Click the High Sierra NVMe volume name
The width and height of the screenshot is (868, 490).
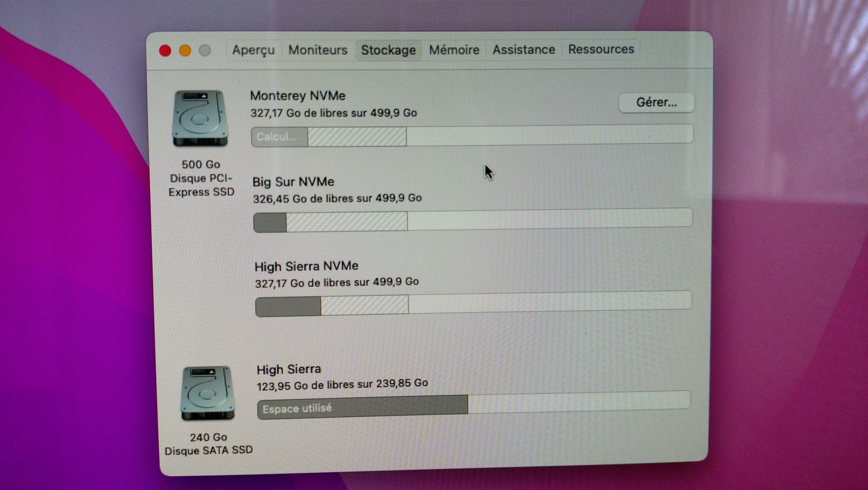pyautogui.click(x=306, y=266)
